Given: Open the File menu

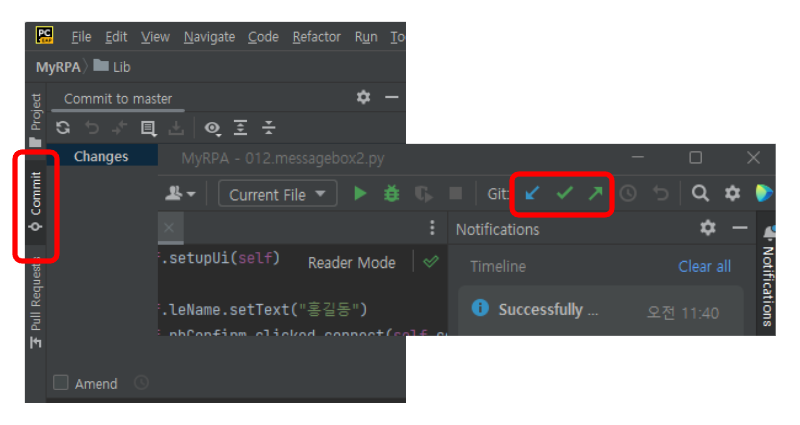Looking at the screenshot, I should (81, 37).
